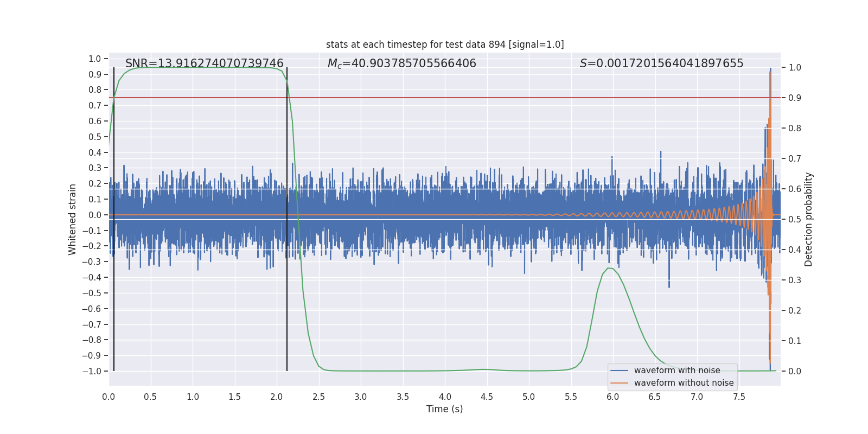Select "0.6" on the Detection probability axis
The image size is (868, 434).
pyautogui.click(x=795, y=189)
